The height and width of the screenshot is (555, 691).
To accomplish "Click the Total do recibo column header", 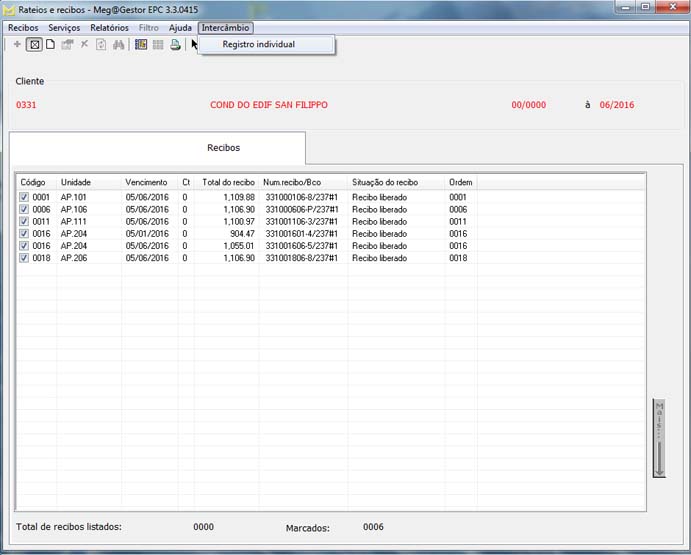I will pos(228,183).
